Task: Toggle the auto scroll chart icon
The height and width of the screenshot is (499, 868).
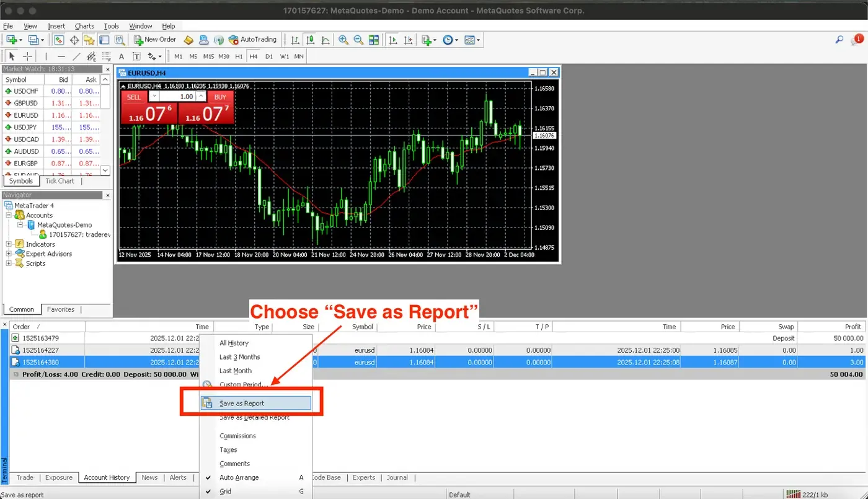Action: pyautogui.click(x=392, y=40)
